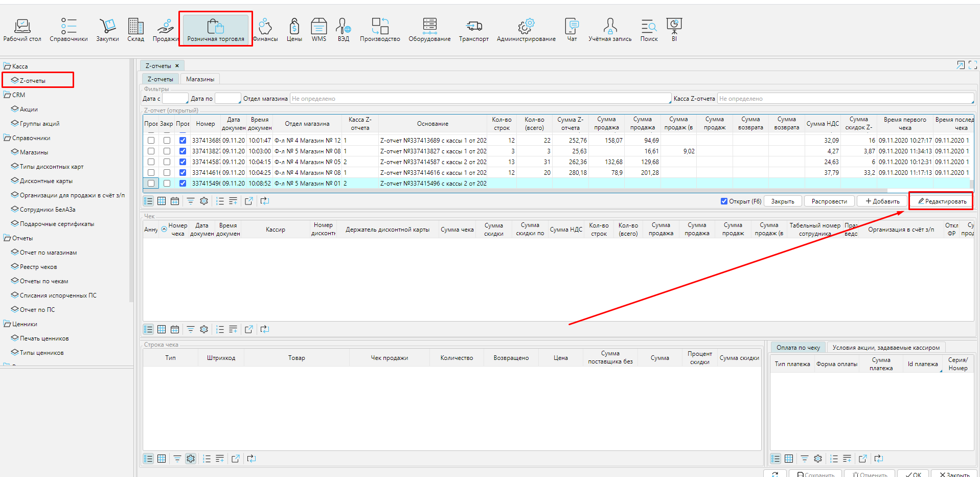Collapse the Касса folder in sidebar

[7, 66]
